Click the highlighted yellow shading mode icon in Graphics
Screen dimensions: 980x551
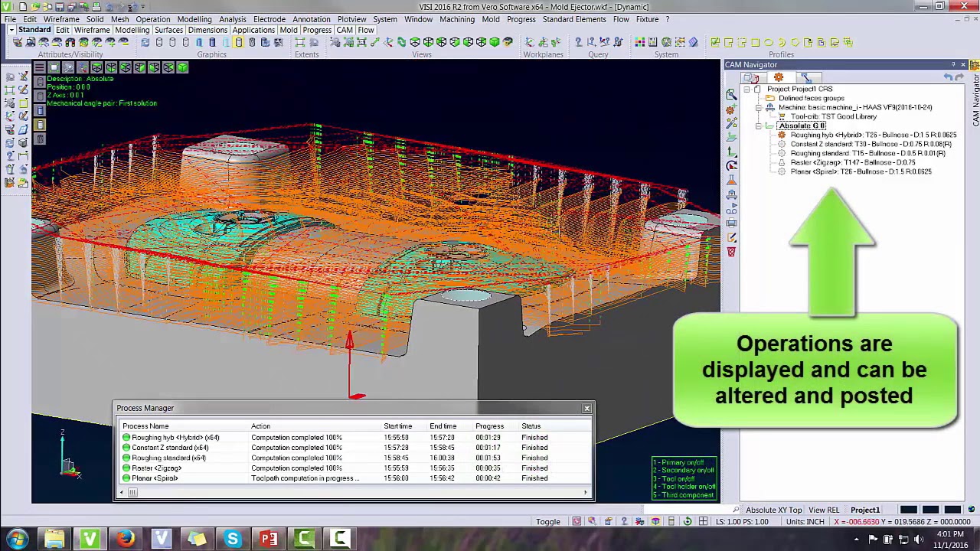239,42
